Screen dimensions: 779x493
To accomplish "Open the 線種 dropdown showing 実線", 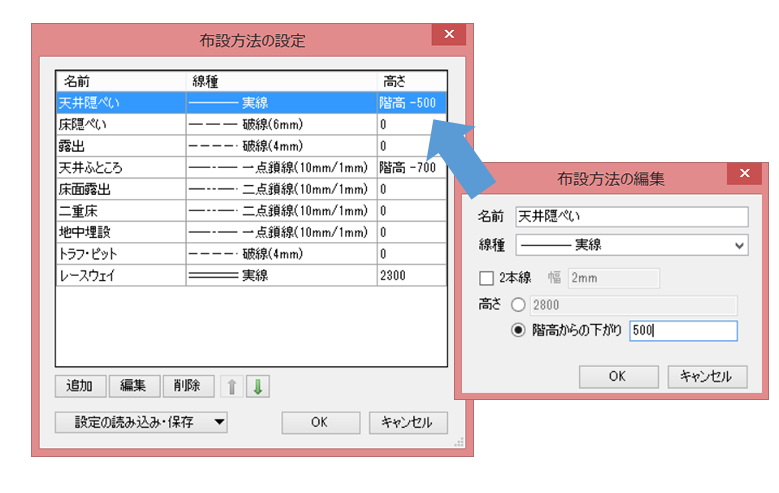I will pos(632,245).
